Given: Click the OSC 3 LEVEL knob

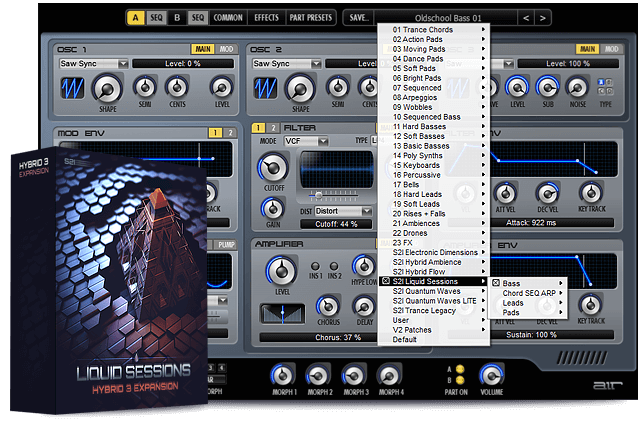Looking at the screenshot, I should pos(517,87).
